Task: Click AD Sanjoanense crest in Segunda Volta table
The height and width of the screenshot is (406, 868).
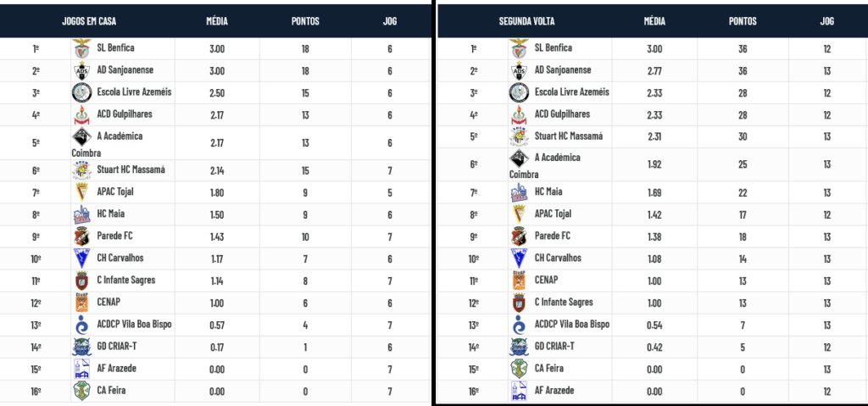Action: tap(520, 70)
